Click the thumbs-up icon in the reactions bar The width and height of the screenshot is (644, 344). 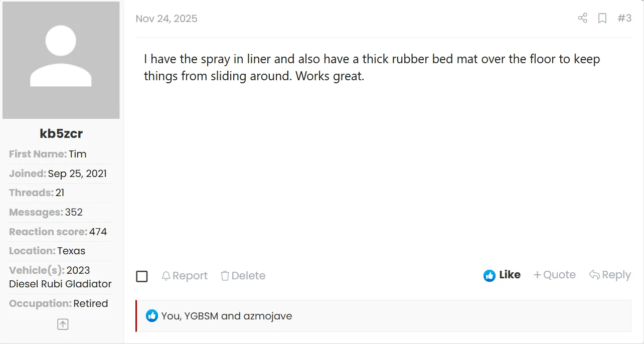152,316
